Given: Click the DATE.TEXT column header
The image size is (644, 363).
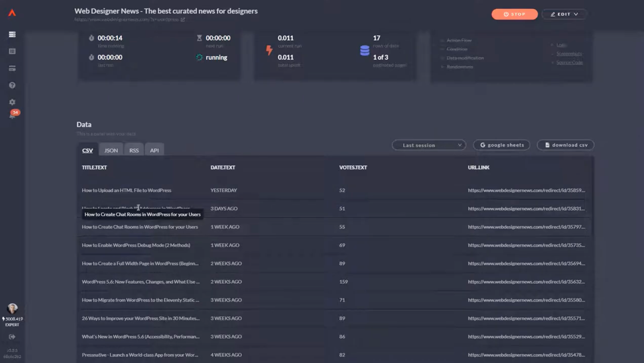Looking at the screenshot, I should [x=223, y=168].
